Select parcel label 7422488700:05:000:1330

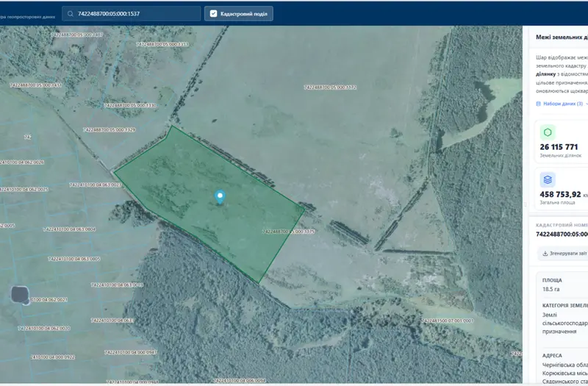(130, 105)
